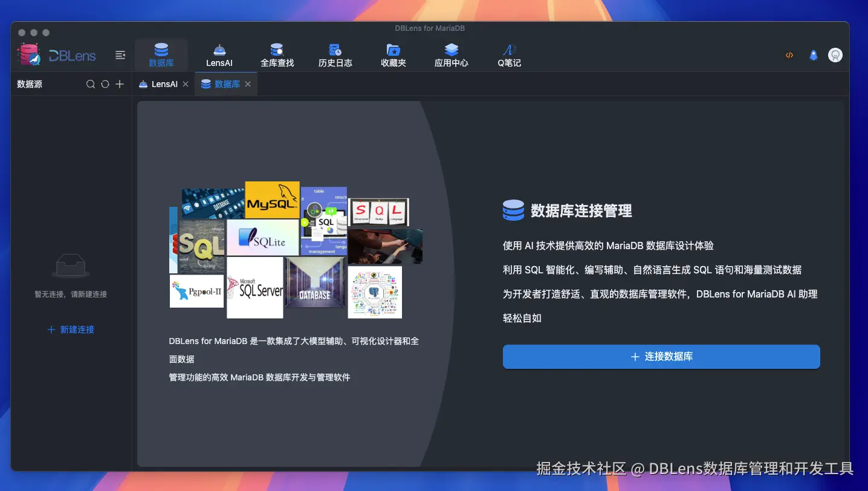Open the user avatar profile
868x491 pixels.
(835, 55)
